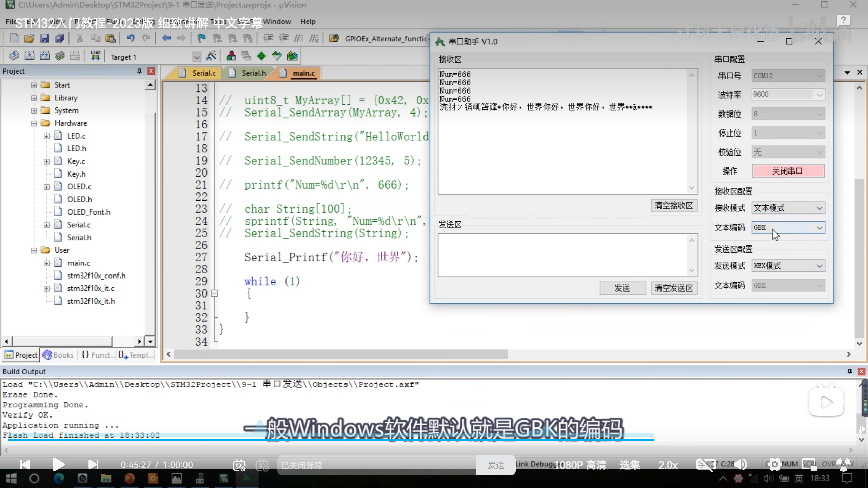This screenshot has width=868, height=488.
Task: Click the Navigate backward arrow icon
Action: (166, 38)
